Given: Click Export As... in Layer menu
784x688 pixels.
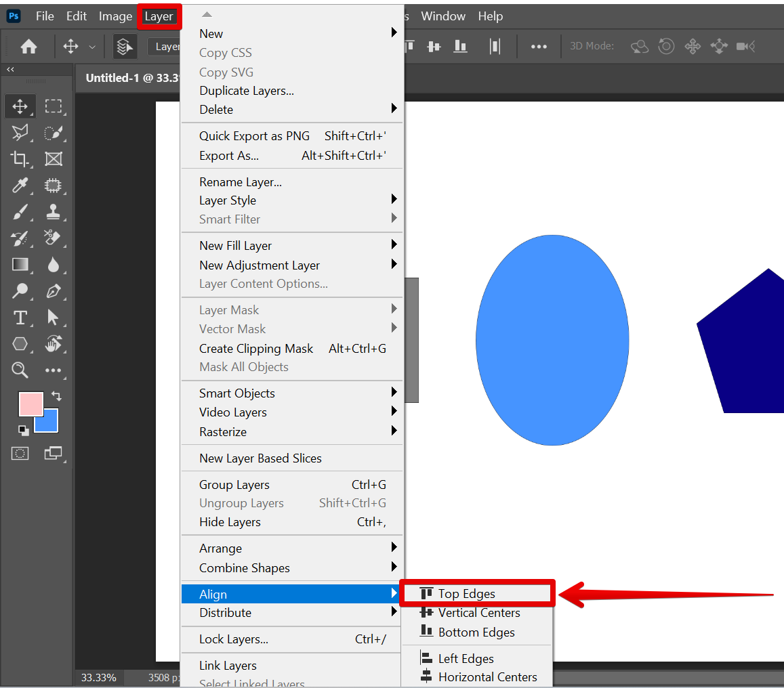Looking at the screenshot, I should (229, 156).
